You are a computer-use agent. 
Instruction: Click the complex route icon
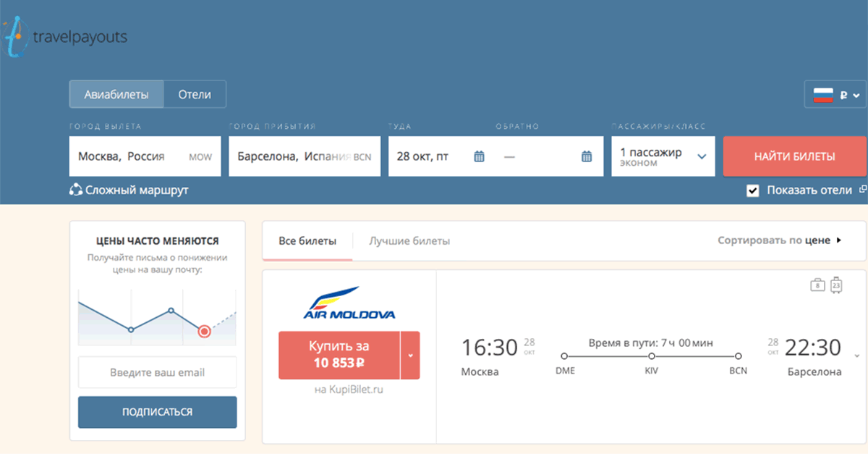(x=76, y=190)
